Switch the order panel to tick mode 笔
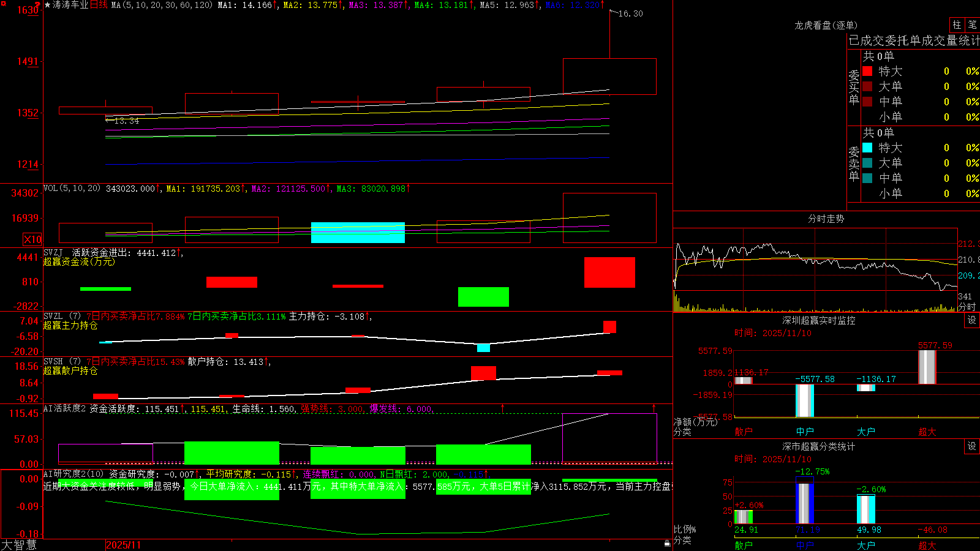This screenshot has height=551, width=980. [973, 25]
